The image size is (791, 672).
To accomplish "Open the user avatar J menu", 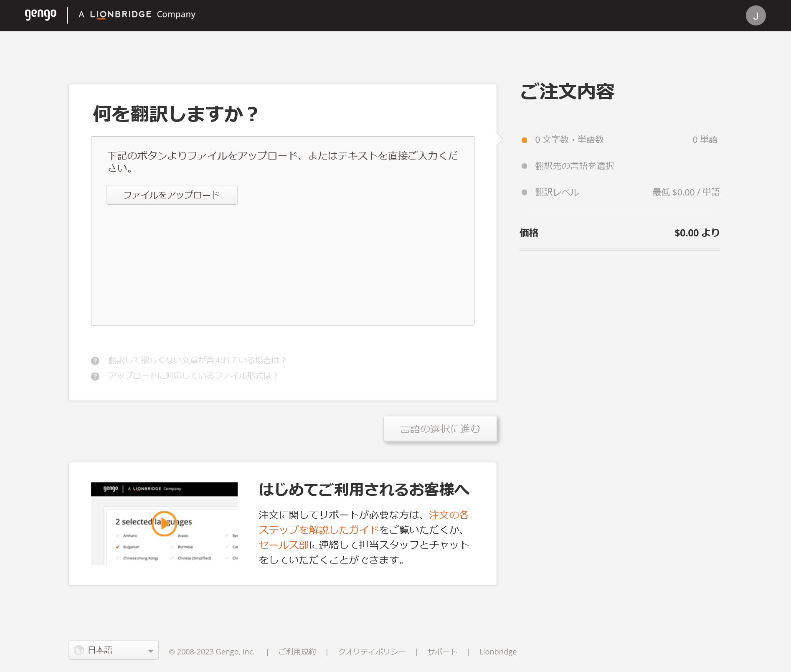I will point(756,16).
